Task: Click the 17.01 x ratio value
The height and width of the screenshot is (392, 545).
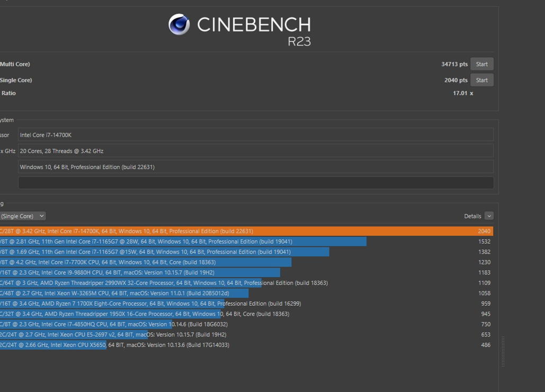Action: [462, 93]
